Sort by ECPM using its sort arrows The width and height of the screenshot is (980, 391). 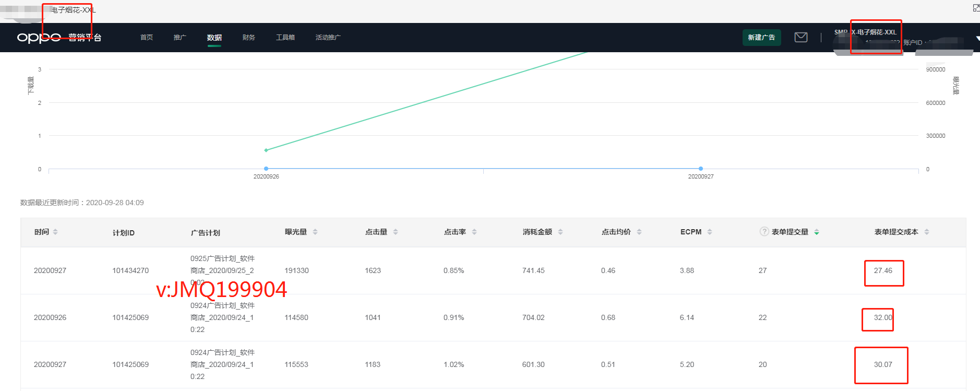pos(710,232)
